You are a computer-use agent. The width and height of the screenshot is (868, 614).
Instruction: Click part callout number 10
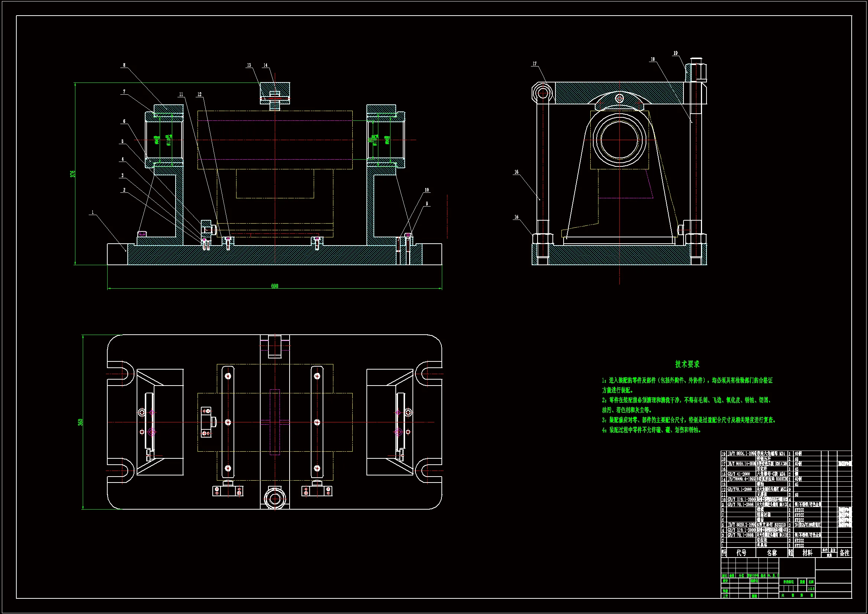[x=427, y=190]
